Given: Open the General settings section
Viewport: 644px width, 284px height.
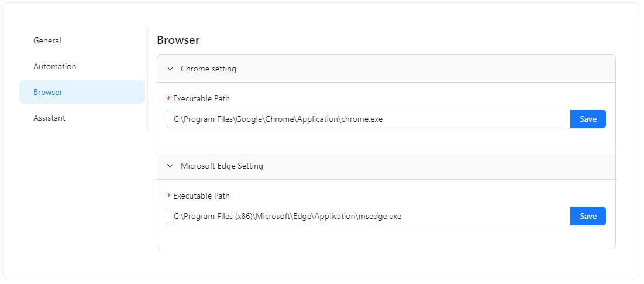Looking at the screenshot, I should pyautogui.click(x=47, y=40).
